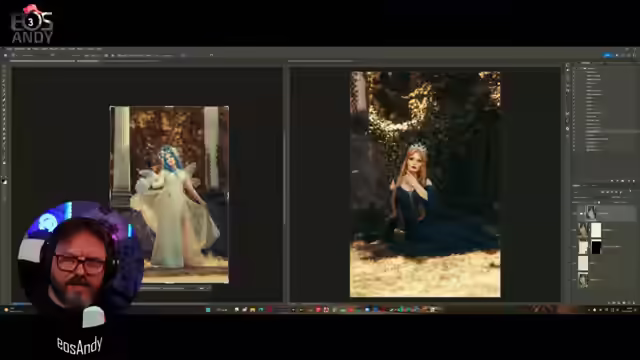Select the layer thumbnail beside the black mask

pyautogui.click(x=583, y=247)
